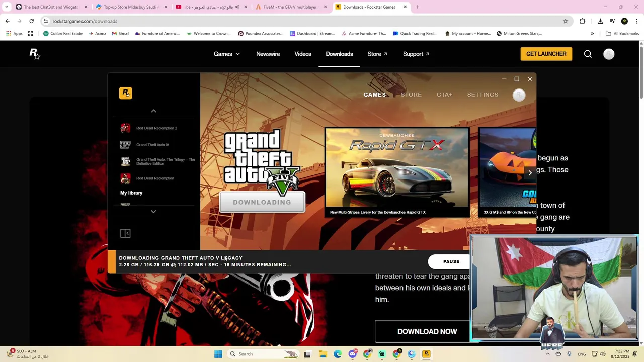The image size is (644, 362).
Task: Open a new browser tab
Action: pyautogui.click(x=417, y=7)
